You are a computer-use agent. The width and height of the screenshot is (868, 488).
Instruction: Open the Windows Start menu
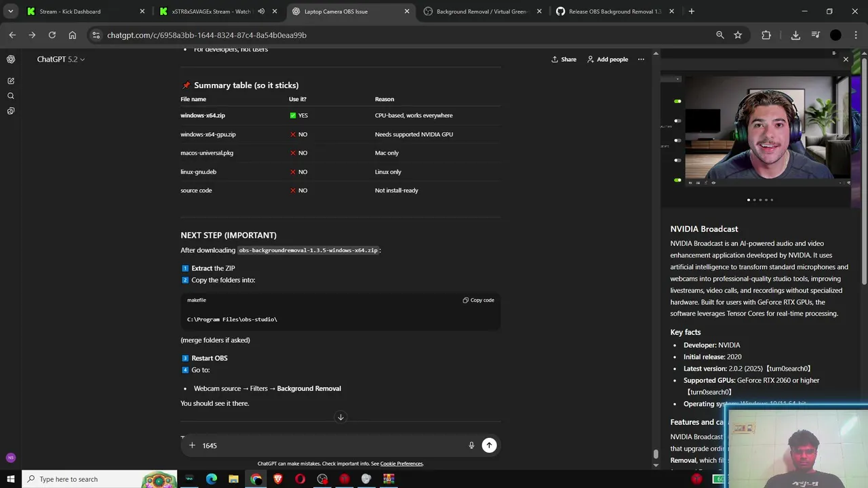pos(11,479)
